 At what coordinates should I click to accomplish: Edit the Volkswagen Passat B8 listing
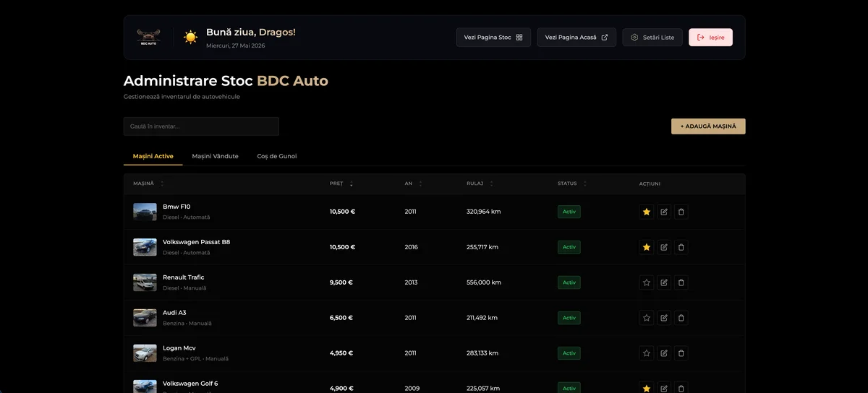click(x=664, y=247)
